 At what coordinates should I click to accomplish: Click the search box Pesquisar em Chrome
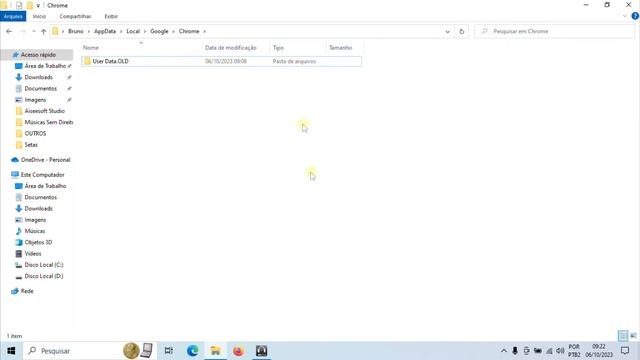coord(555,31)
